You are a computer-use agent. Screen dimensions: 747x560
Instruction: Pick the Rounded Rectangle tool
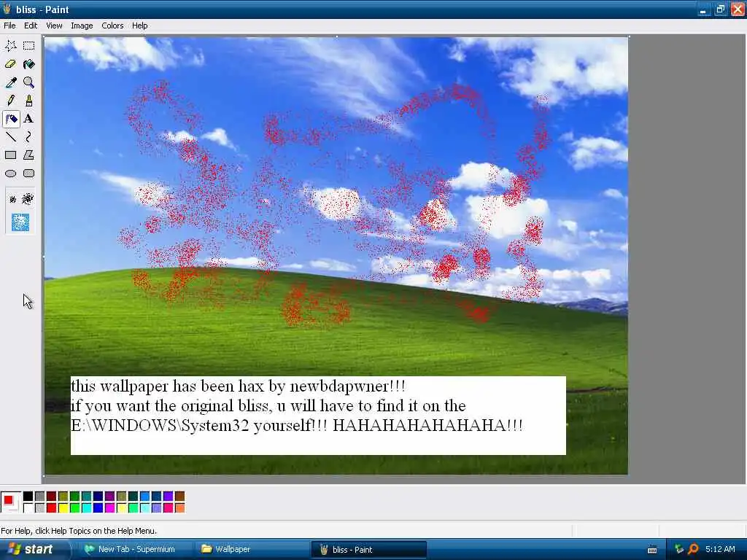(x=28, y=174)
